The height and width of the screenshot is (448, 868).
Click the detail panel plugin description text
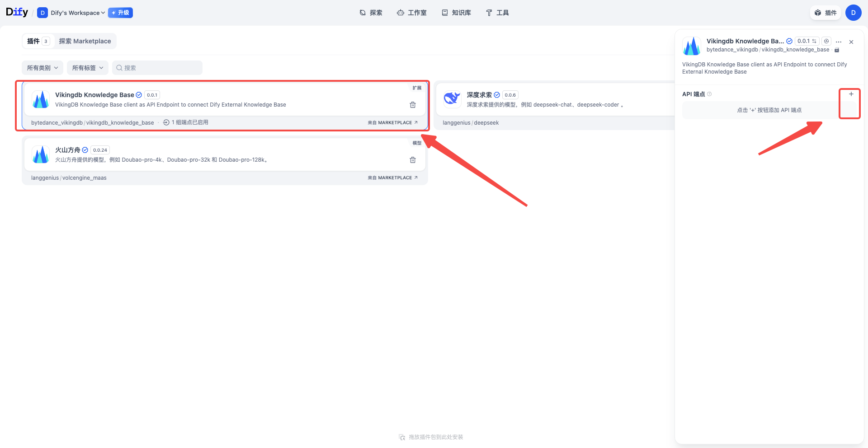point(764,68)
